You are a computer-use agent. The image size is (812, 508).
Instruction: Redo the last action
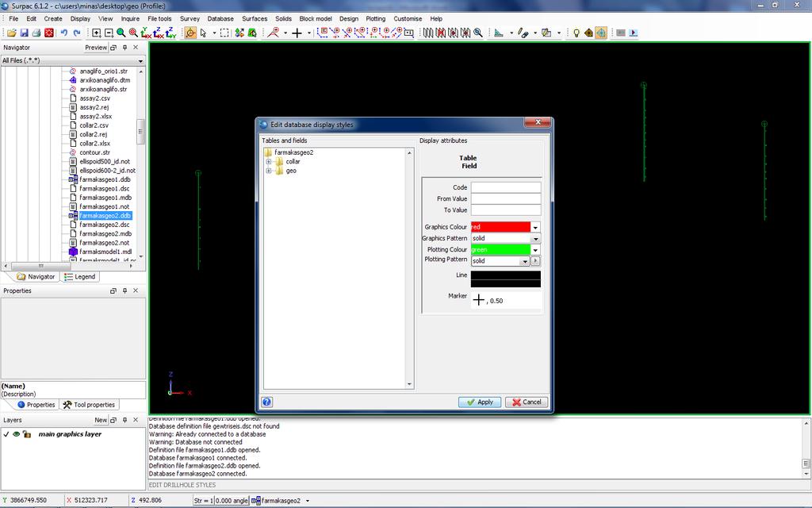pyautogui.click(x=77, y=33)
